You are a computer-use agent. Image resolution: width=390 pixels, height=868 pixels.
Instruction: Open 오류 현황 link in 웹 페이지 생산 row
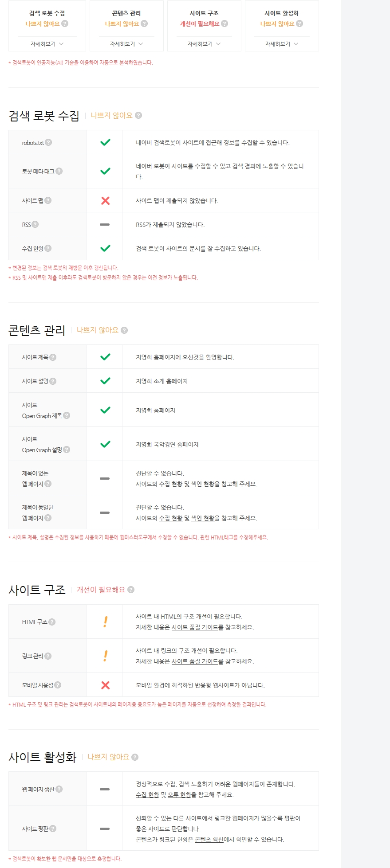coord(179,795)
